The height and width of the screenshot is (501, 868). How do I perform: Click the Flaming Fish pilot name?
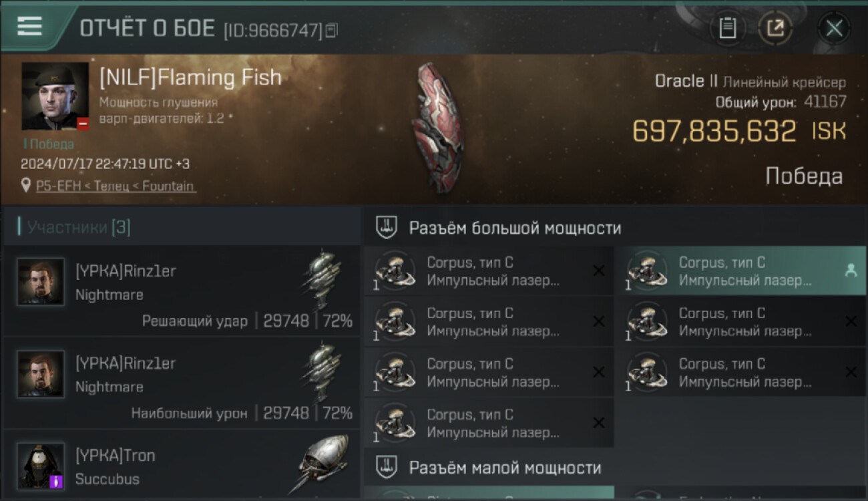(190, 77)
